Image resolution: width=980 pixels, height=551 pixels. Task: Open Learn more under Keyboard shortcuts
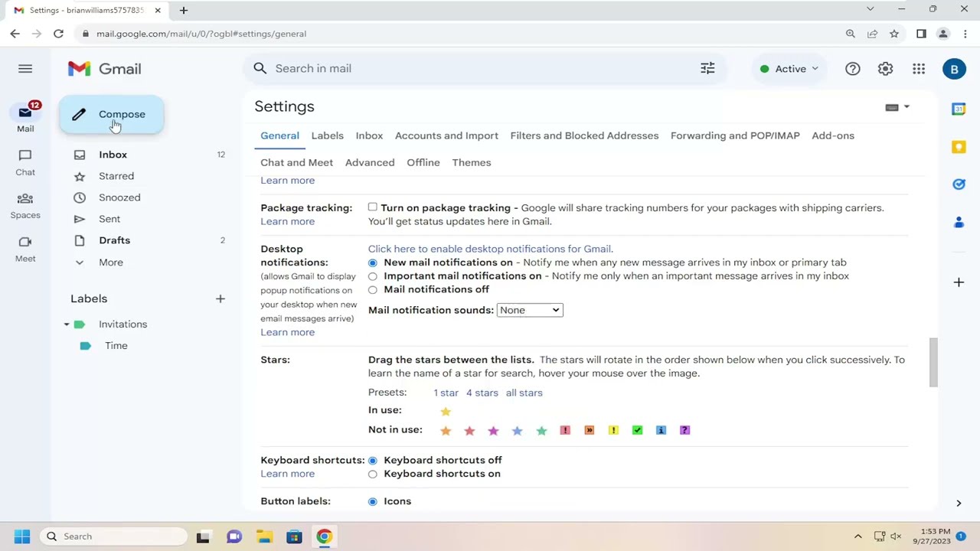tap(287, 474)
